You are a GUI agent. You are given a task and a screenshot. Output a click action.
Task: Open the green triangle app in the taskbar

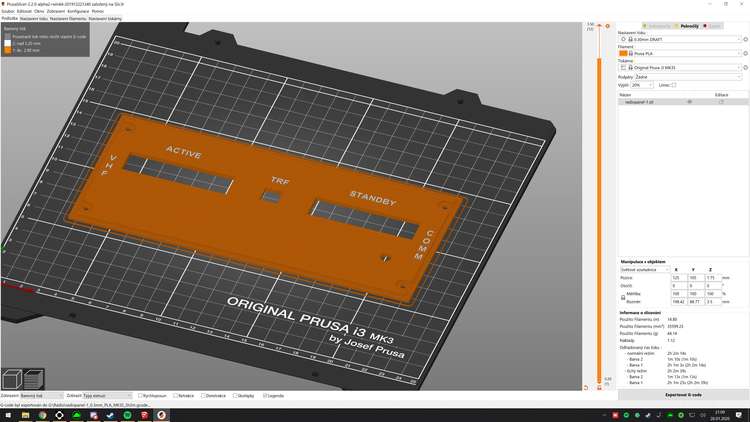(77, 415)
